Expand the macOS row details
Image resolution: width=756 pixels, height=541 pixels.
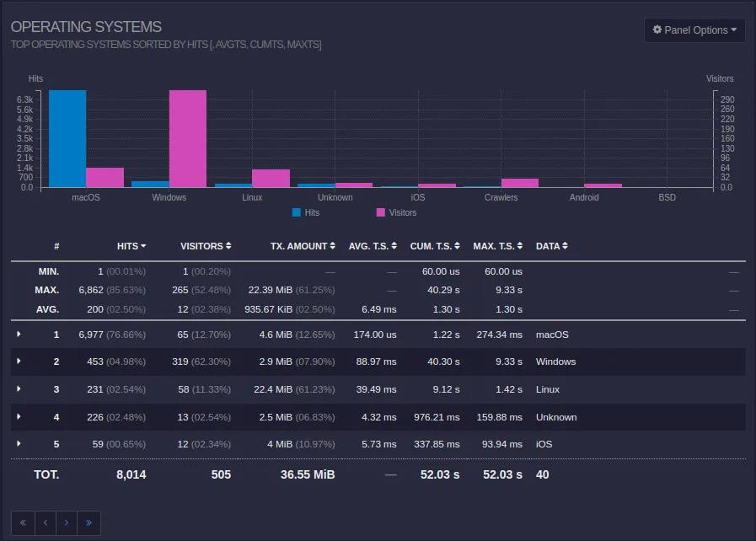(19, 335)
